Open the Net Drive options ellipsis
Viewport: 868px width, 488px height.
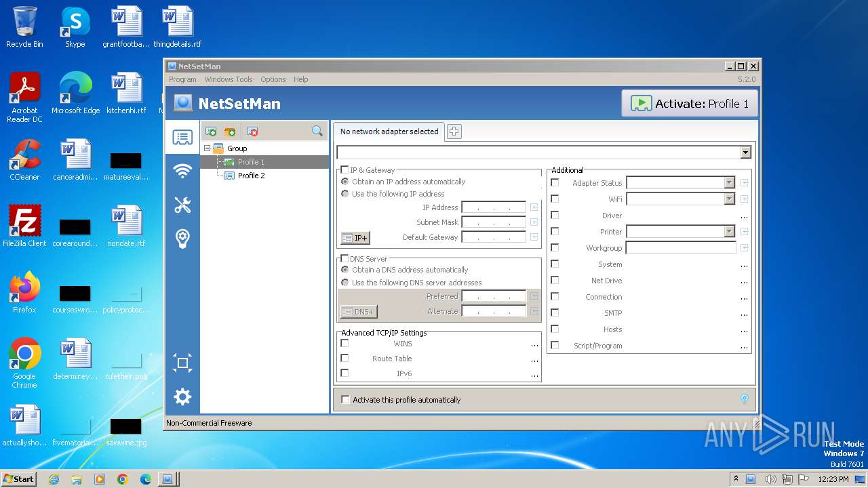tap(744, 281)
